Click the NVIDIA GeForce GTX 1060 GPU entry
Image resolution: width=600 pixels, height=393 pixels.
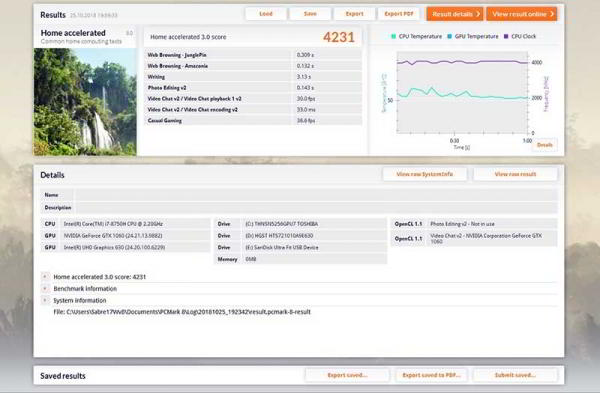tap(126, 236)
